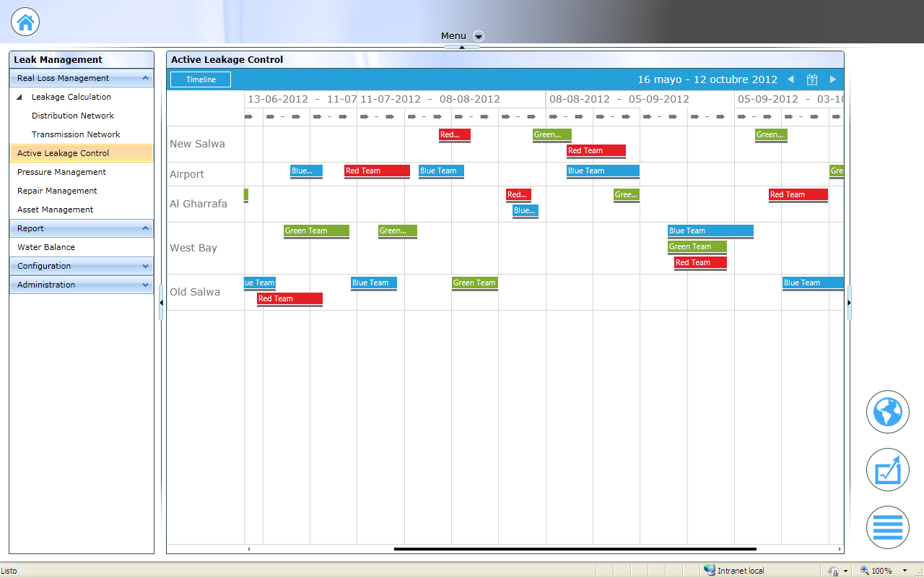Viewport: 924px width, 578px height.
Task: Select first Green Team task in West Bay
Action: 316,231
